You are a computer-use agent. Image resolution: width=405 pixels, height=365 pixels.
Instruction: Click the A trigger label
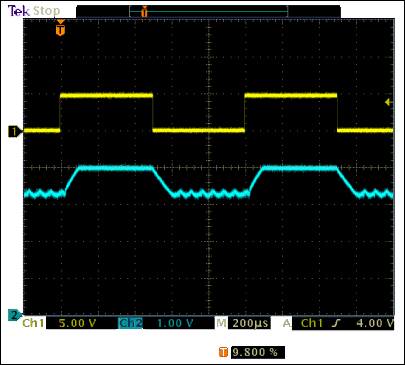coord(287,323)
